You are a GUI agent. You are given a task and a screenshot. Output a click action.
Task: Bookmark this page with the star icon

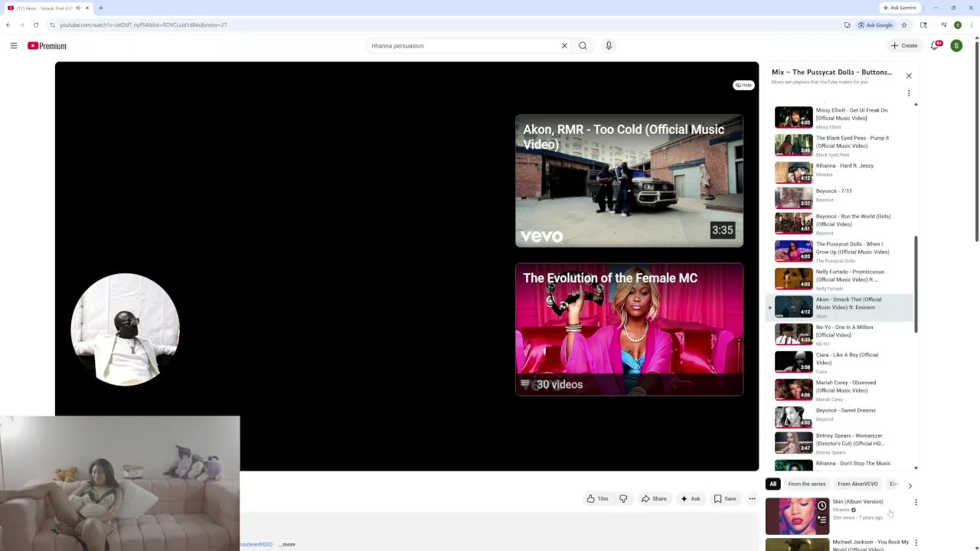[x=904, y=24]
